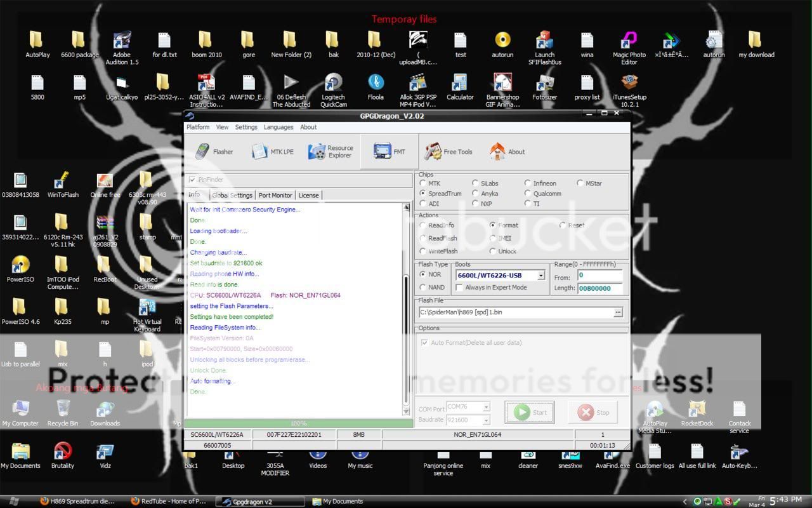Click the About toolbar icon
The height and width of the screenshot is (508, 812).
click(507, 152)
